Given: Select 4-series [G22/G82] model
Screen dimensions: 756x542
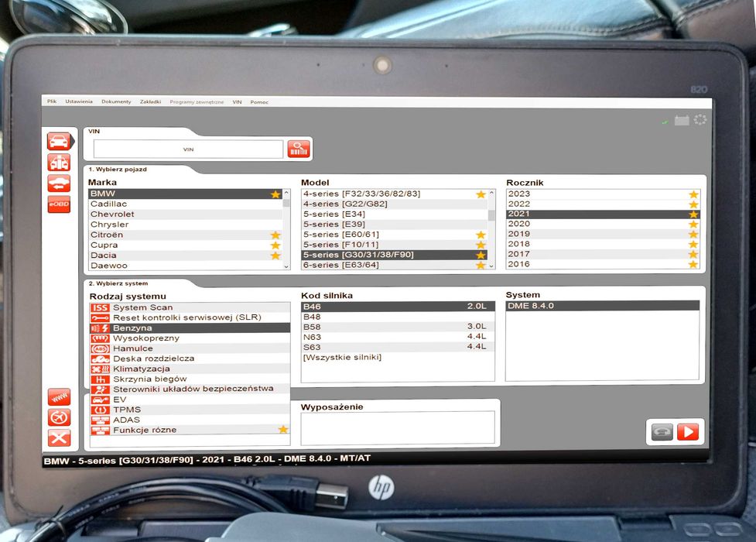Looking at the screenshot, I should click(395, 204).
